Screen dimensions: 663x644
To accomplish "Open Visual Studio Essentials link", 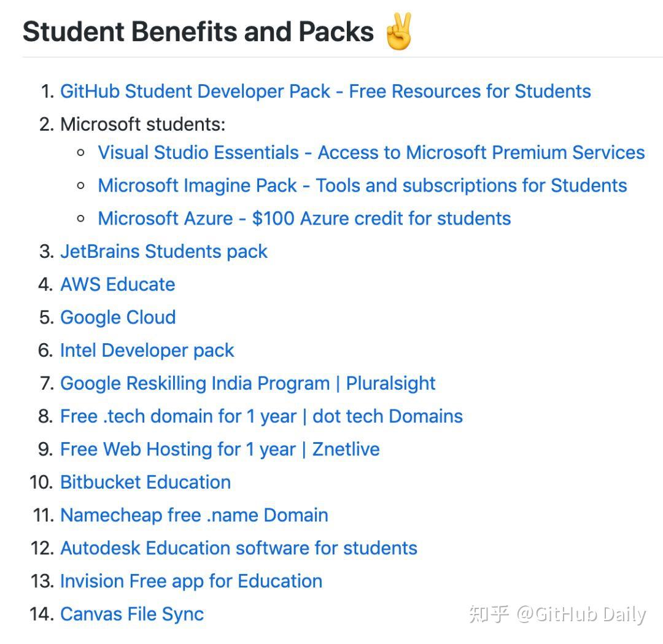I will click(x=371, y=153).
